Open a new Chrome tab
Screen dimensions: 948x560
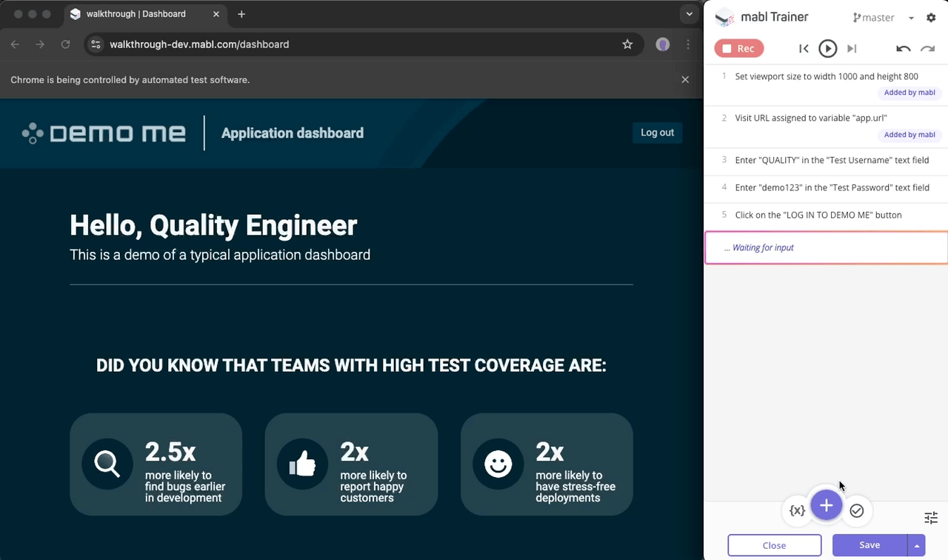coord(241,14)
